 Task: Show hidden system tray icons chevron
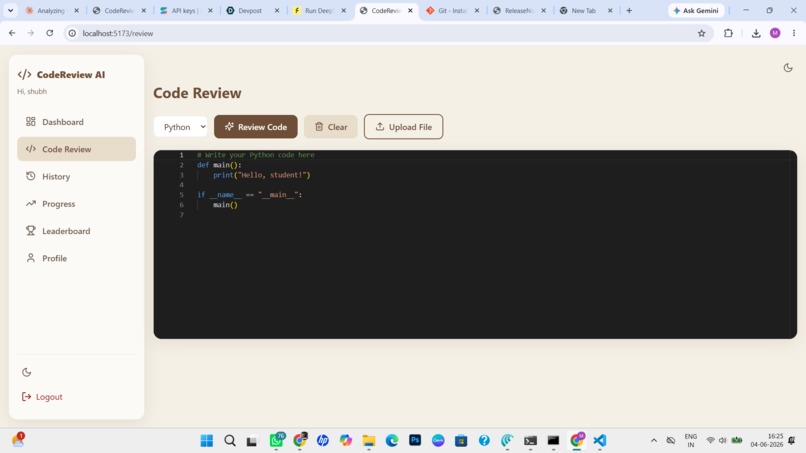pos(654,440)
